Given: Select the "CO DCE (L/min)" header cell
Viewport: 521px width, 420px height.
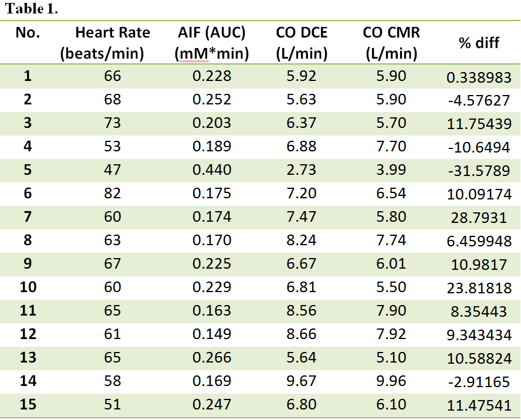Looking at the screenshot, I should click(x=302, y=43).
